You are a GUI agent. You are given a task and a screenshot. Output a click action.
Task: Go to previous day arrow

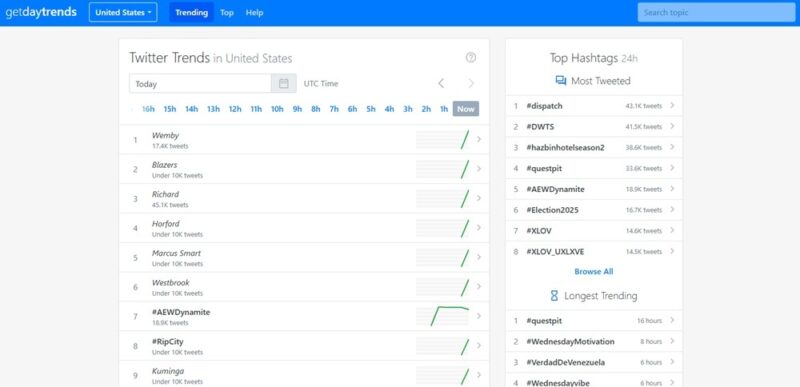[x=441, y=84]
